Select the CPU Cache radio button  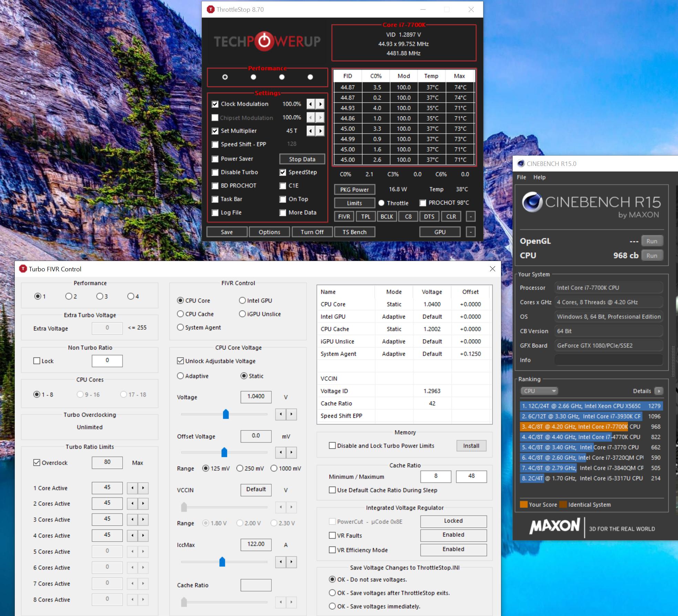coord(180,314)
